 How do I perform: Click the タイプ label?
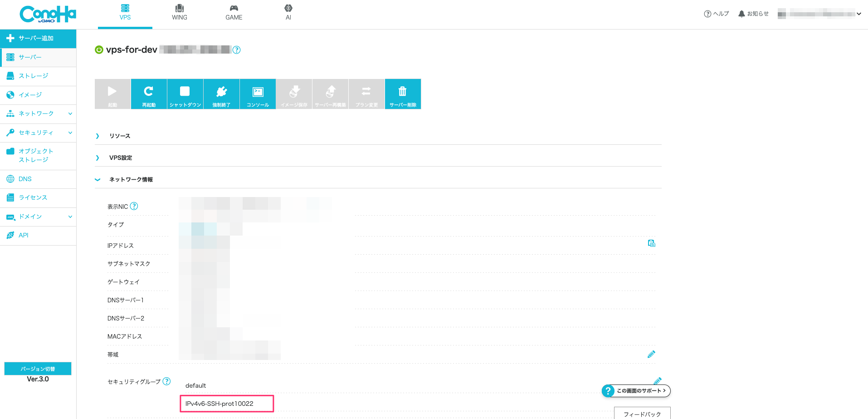[116, 225]
